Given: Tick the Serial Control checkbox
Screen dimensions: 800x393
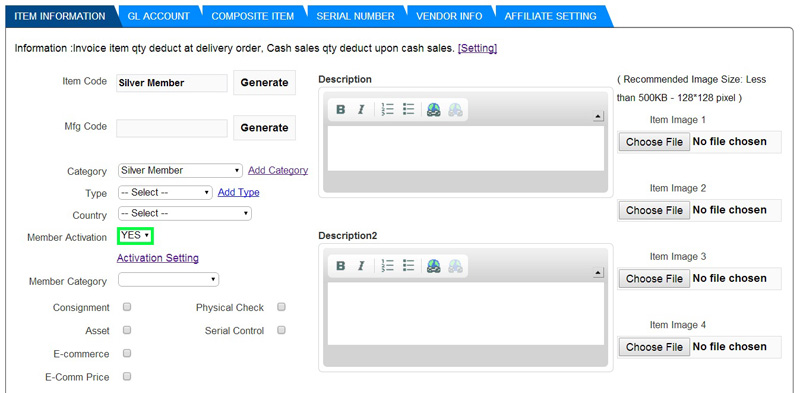Looking at the screenshot, I should pos(281,330).
